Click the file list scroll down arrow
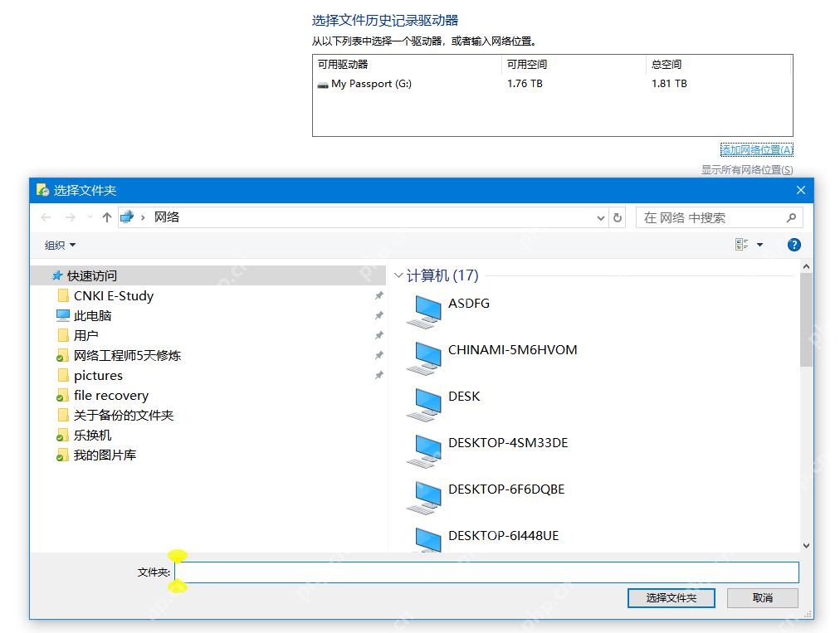Screen dimensions: 840x633 (x=806, y=546)
